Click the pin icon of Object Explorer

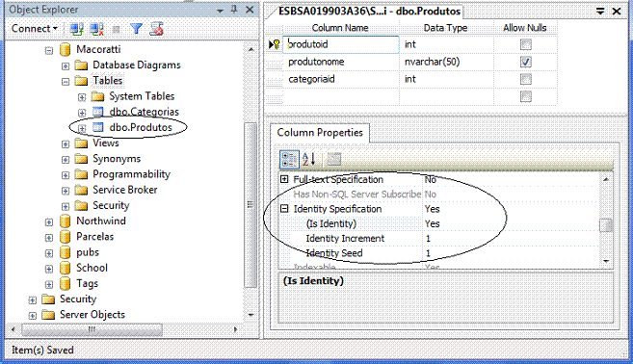click(x=234, y=10)
